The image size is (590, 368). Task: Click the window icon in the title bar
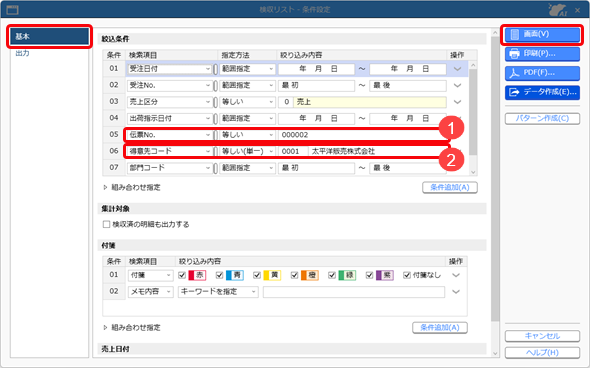pos(12,9)
